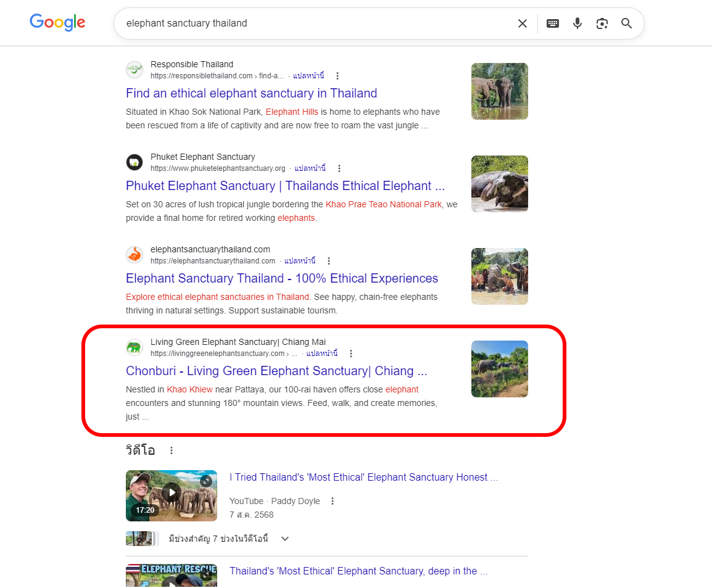Open the Chonburi Living Green Elephant Sanctuary link
The height and width of the screenshot is (588, 712).
[276, 371]
